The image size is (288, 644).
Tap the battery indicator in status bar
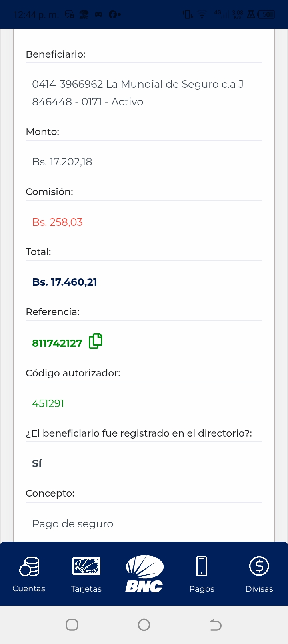(x=266, y=15)
